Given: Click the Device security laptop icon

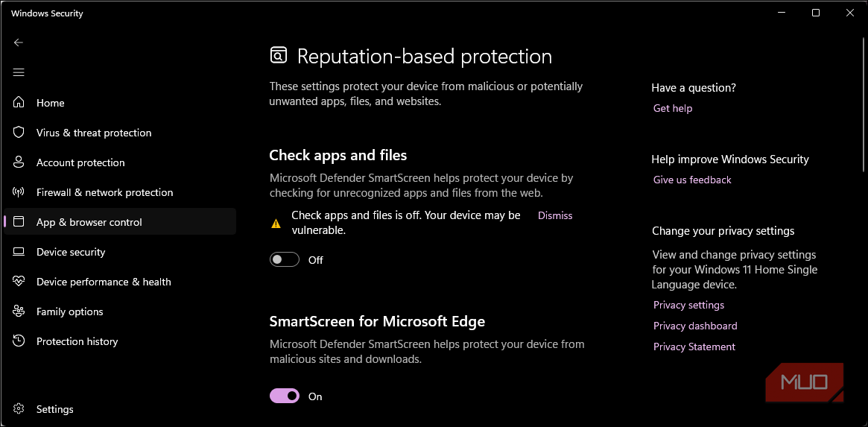Looking at the screenshot, I should pos(19,252).
